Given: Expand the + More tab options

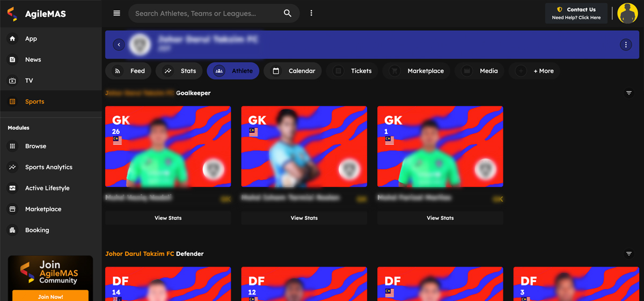Looking at the screenshot, I should click(535, 71).
